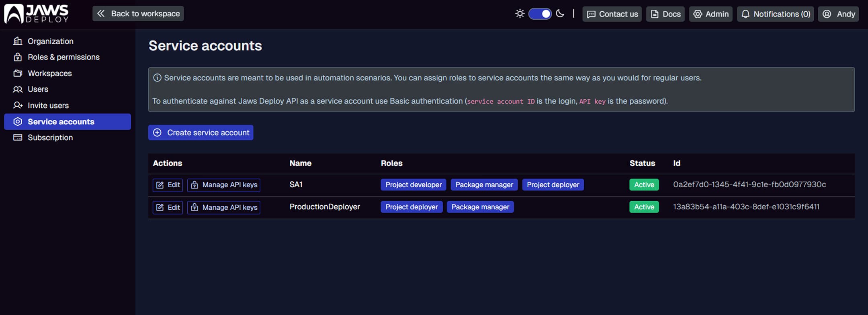Image resolution: width=868 pixels, height=315 pixels.
Task: Open the Andy user menu
Action: tap(838, 14)
